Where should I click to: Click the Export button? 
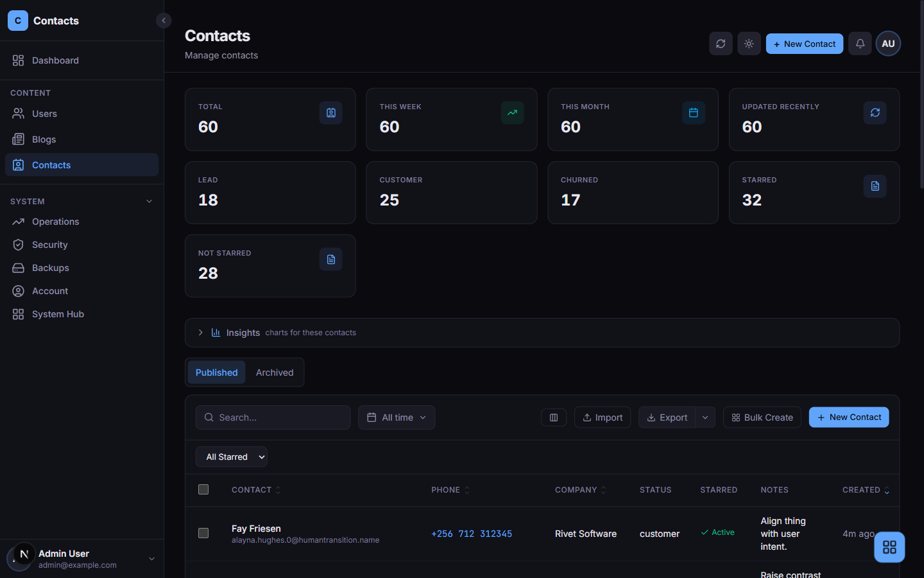point(667,417)
